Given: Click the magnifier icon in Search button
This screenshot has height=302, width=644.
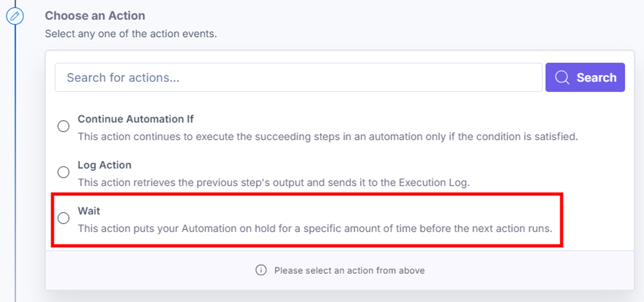Looking at the screenshot, I should click(562, 78).
